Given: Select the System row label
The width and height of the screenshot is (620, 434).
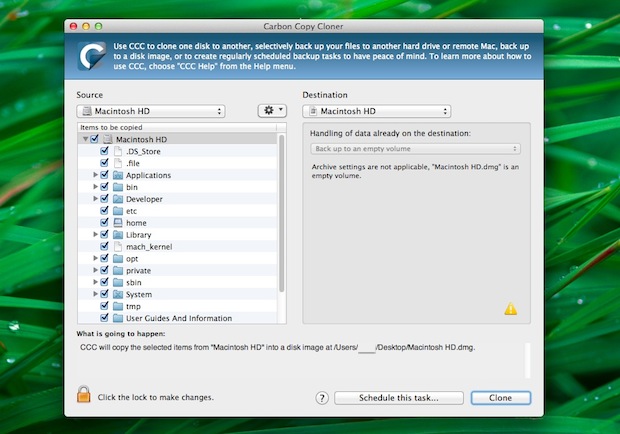Looking at the screenshot, I should point(139,294).
